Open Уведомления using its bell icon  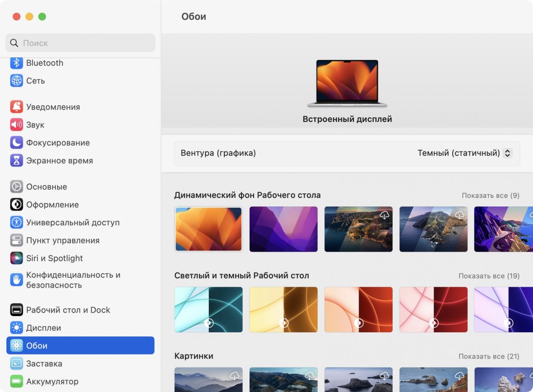coord(16,107)
